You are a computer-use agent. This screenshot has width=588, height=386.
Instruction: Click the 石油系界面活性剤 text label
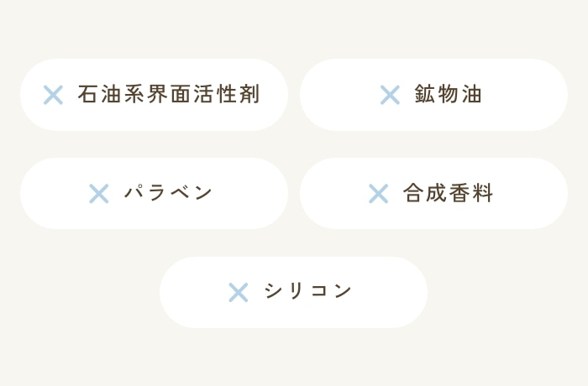tap(168, 95)
